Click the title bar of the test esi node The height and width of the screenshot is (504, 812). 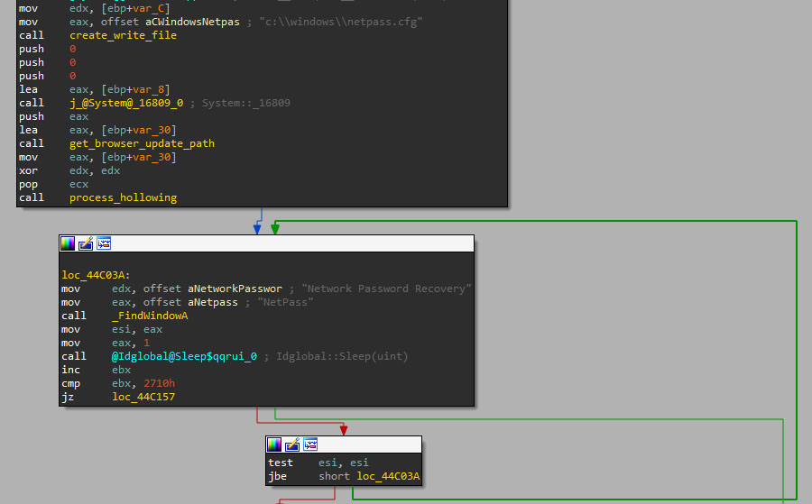click(x=370, y=444)
